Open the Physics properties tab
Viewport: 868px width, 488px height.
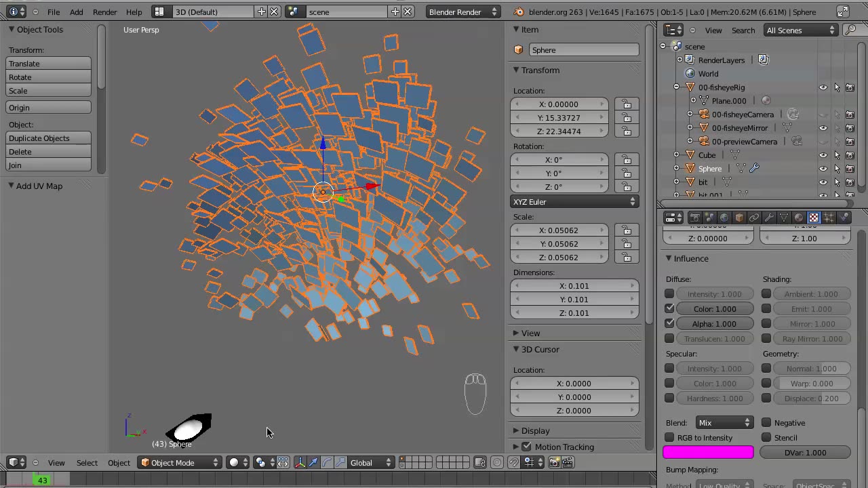click(x=844, y=218)
